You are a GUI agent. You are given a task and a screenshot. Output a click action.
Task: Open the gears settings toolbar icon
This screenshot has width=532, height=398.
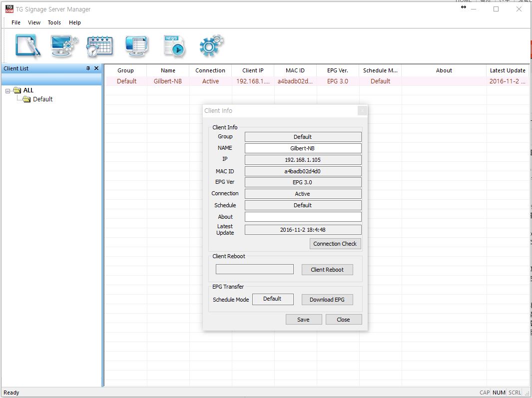[211, 46]
